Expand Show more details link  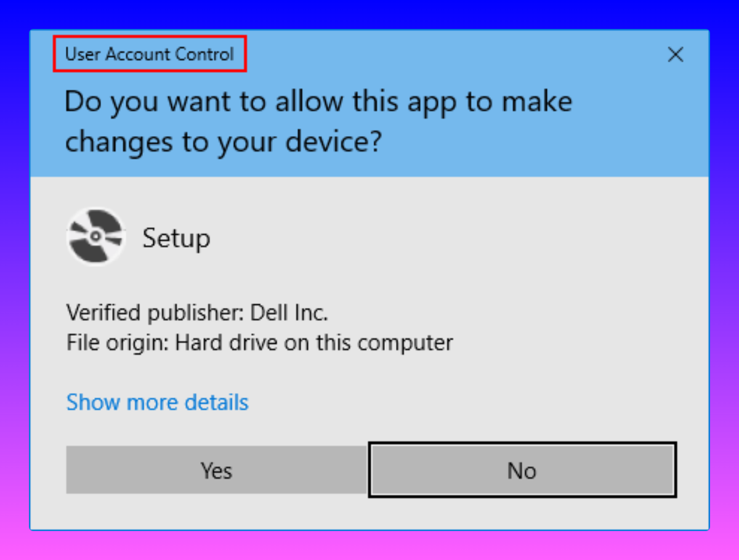157,402
